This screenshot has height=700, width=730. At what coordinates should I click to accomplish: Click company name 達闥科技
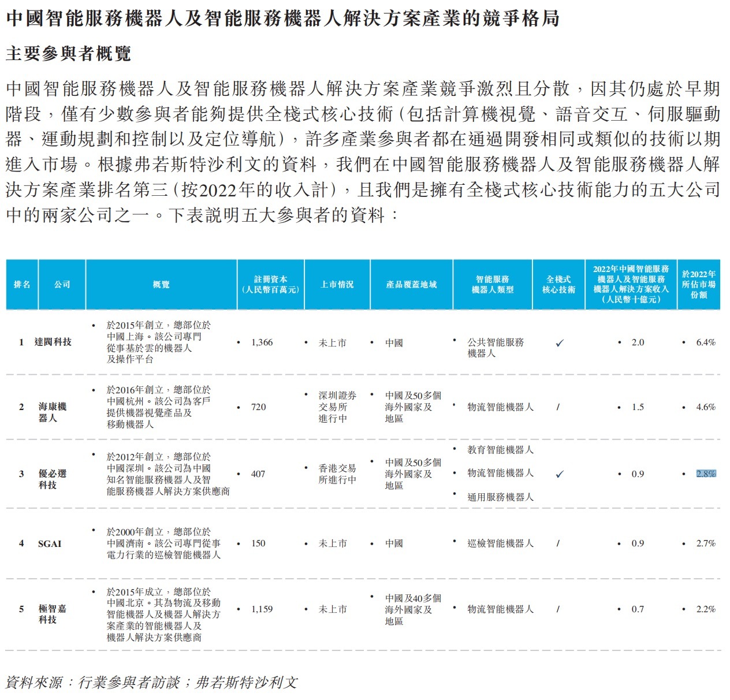[x=53, y=342]
